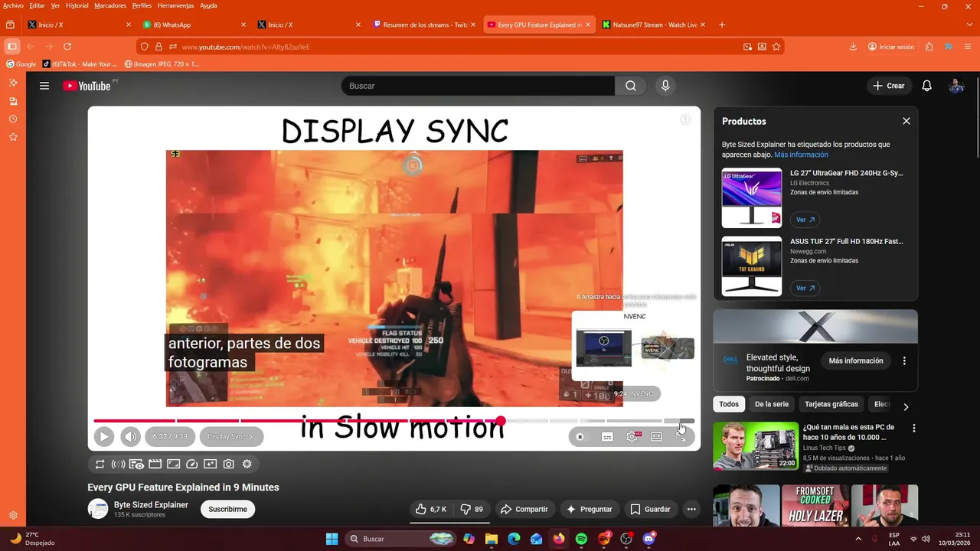980x551 pixels.
Task: Open a new browser tab
Action: pos(722,24)
